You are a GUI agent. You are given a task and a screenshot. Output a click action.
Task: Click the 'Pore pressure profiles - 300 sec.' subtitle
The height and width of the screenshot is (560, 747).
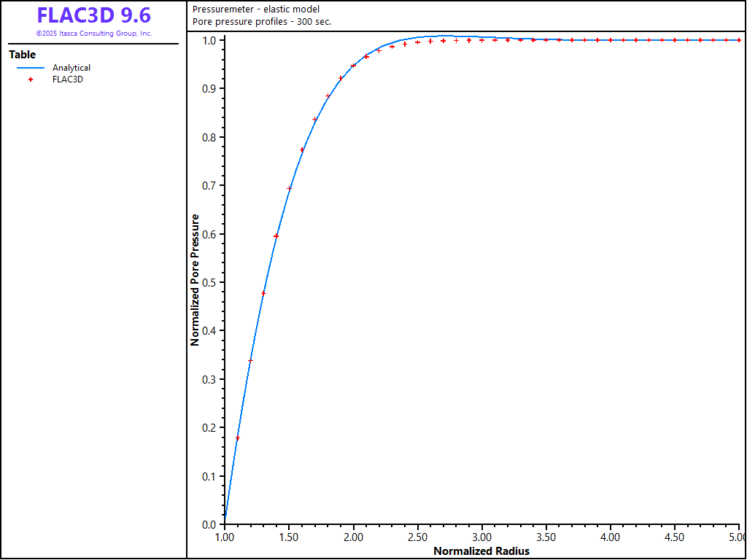coord(262,21)
